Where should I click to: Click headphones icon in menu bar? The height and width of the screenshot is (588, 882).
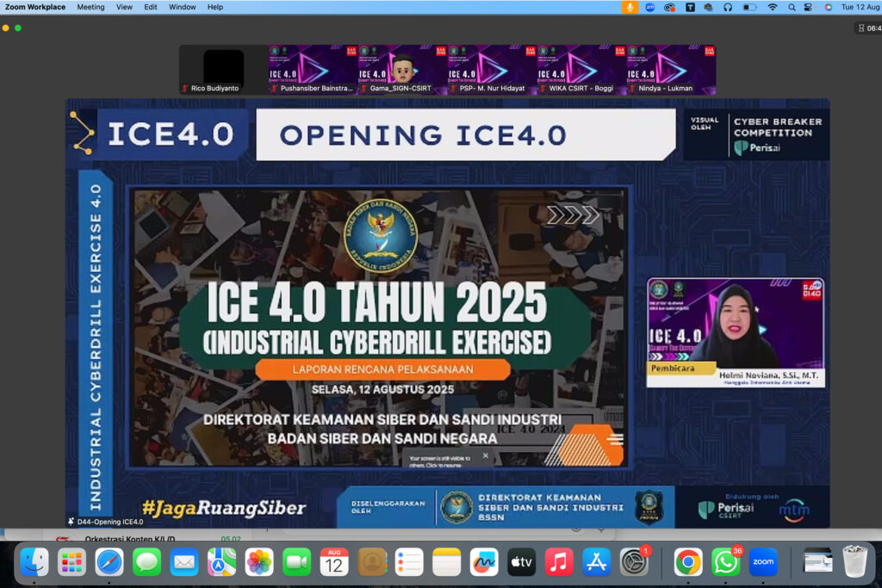click(727, 7)
